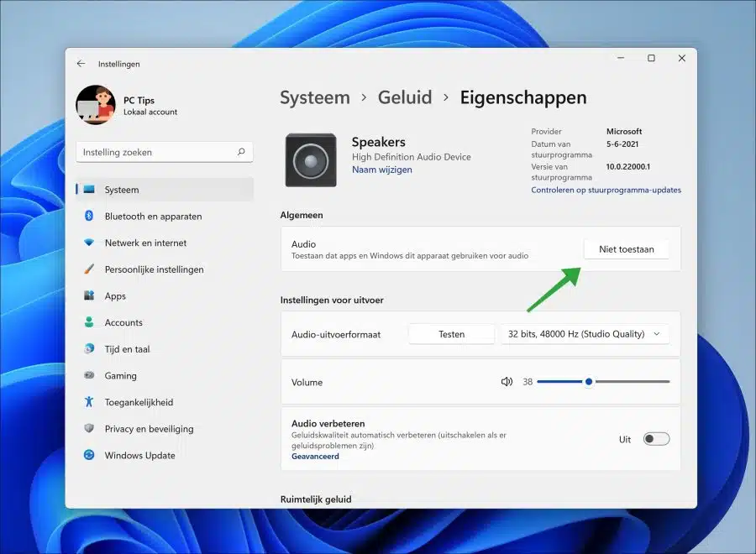Open the audio format dropdown

coord(585,334)
